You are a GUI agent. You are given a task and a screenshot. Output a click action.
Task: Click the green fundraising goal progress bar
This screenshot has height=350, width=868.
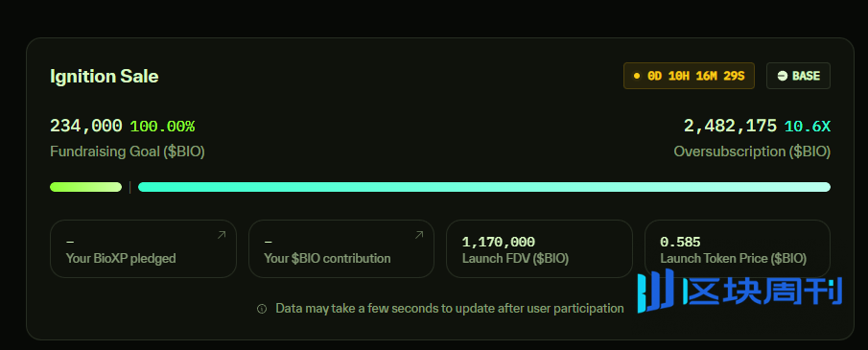tap(85, 187)
